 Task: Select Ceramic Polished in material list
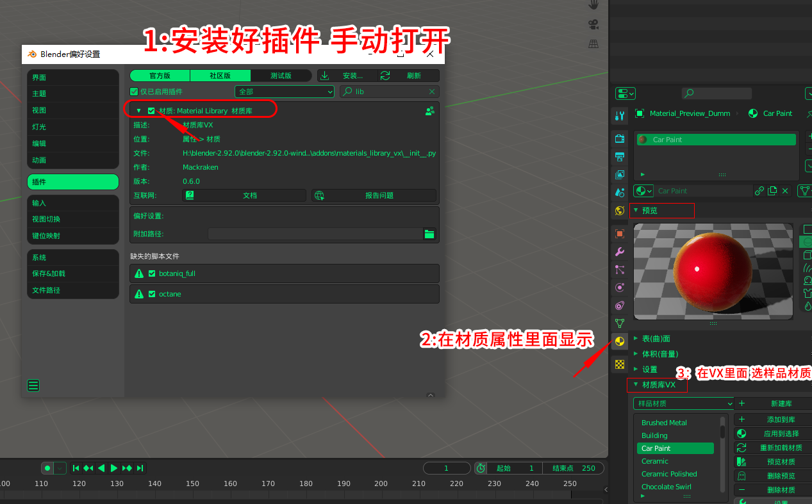tap(675, 474)
